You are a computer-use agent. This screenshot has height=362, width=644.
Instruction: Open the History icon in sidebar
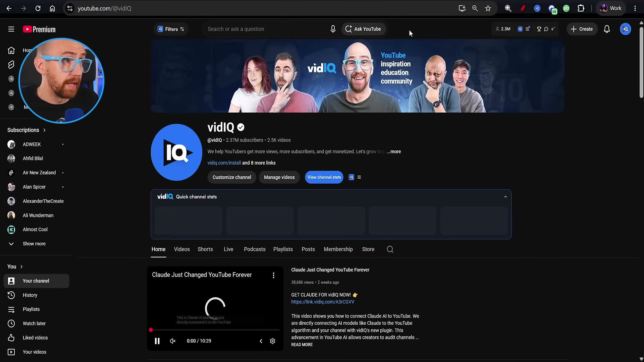[x=11, y=295]
